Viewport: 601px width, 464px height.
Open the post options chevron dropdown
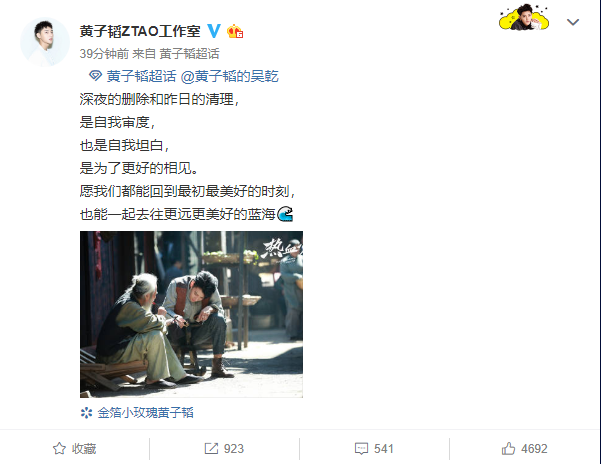click(573, 22)
